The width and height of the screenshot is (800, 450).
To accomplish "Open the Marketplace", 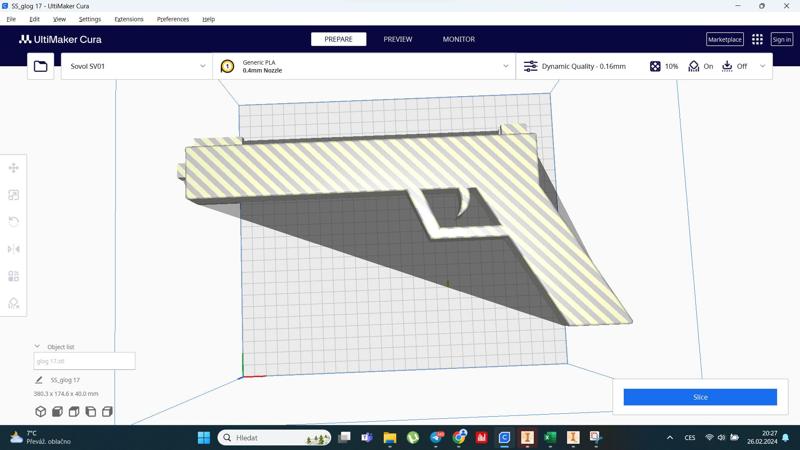I will click(x=724, y=39).
